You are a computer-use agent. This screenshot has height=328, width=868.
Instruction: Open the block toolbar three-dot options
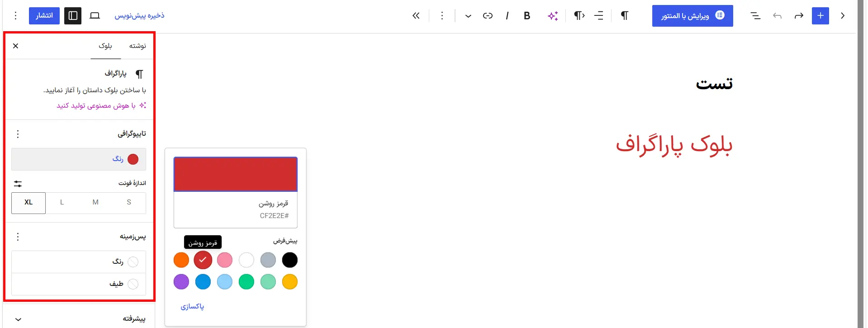[442, 16]
